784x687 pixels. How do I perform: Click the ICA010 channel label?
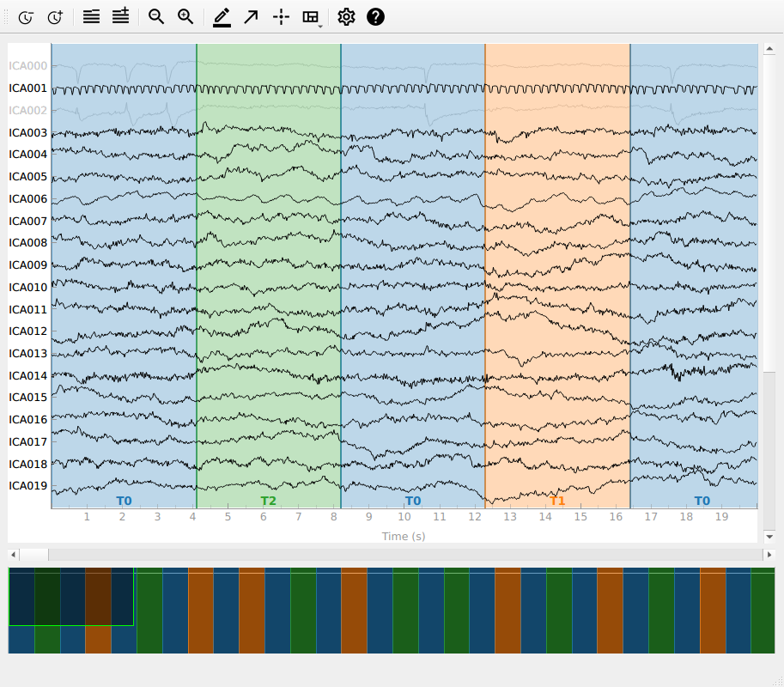click(27, 288)
